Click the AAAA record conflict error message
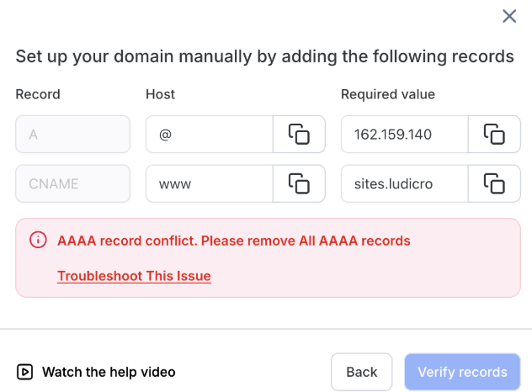The height and width of the screenshot is (392, 532). tap(234, 241)
